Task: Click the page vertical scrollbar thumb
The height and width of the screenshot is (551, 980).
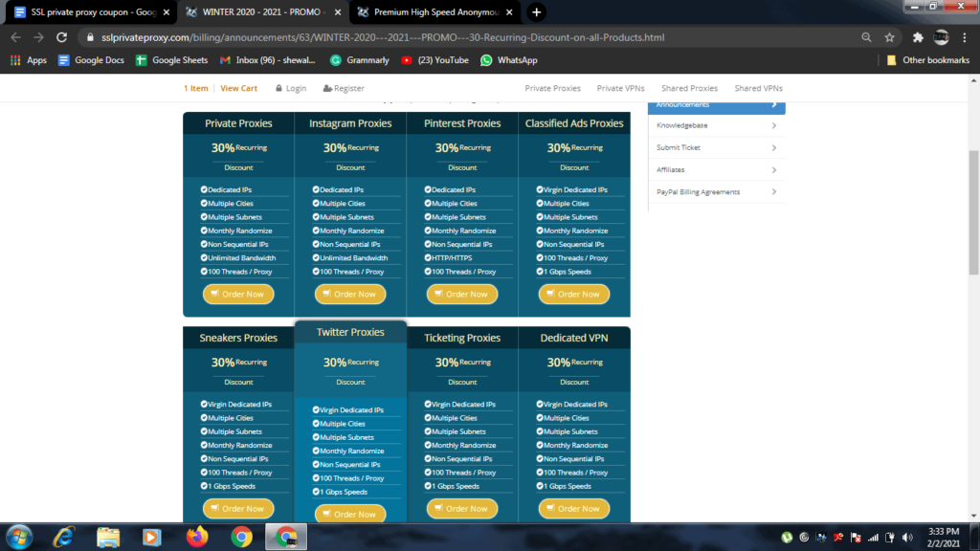Action: tap(973, 212)
